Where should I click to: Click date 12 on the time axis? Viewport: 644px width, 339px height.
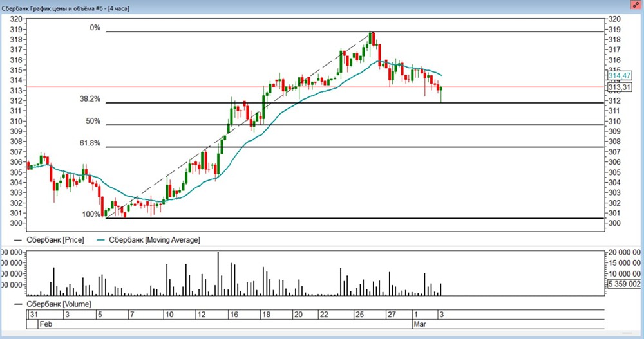[201, 315]
